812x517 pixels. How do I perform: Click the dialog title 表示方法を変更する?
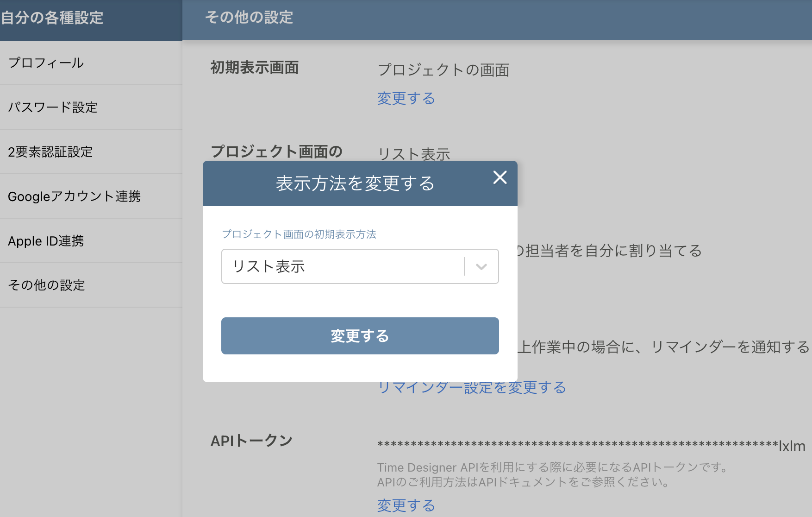click(355, 183)
